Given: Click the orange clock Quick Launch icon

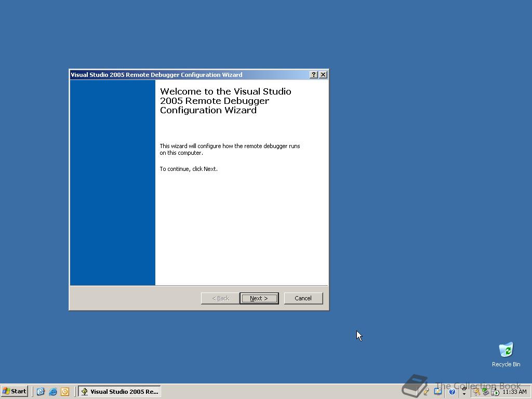Looking at the screenshot, I should point(65,392).
